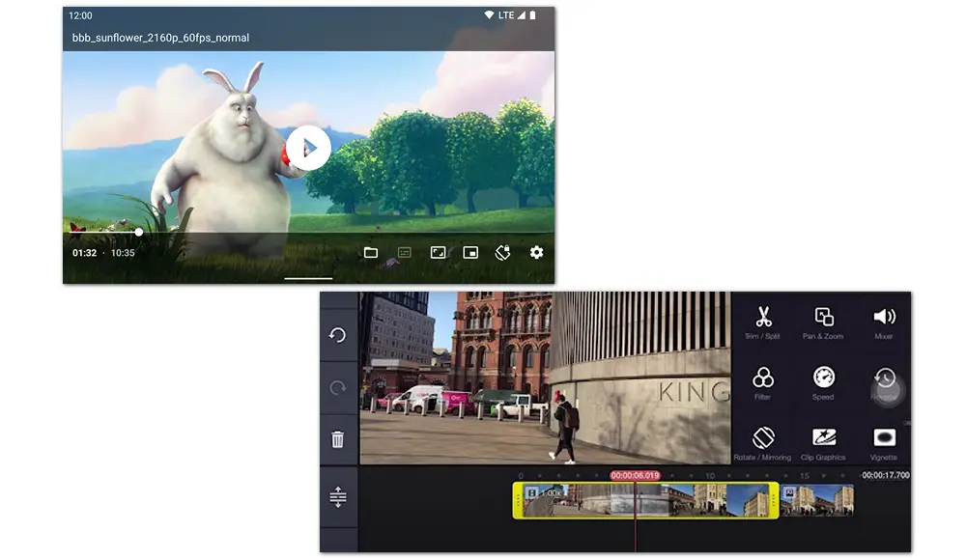The width and height of the screenshot is (966, 560).
Task: Select the yellow-highlighted timeline clip
Action: [x=645, y=500]
